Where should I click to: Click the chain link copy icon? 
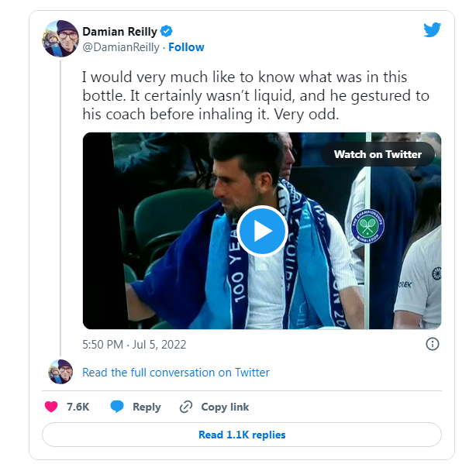(185, 407)
